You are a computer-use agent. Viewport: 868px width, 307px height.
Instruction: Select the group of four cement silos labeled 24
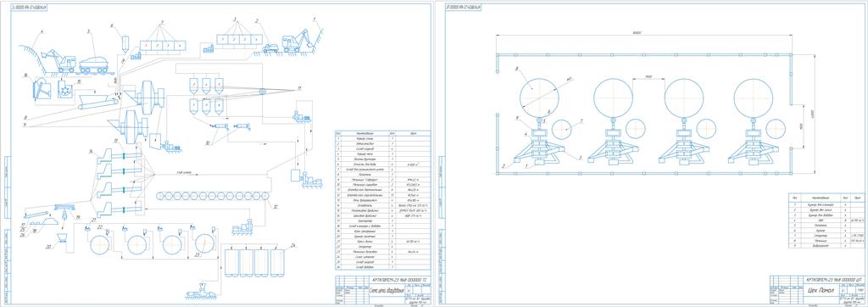(253, 263)
